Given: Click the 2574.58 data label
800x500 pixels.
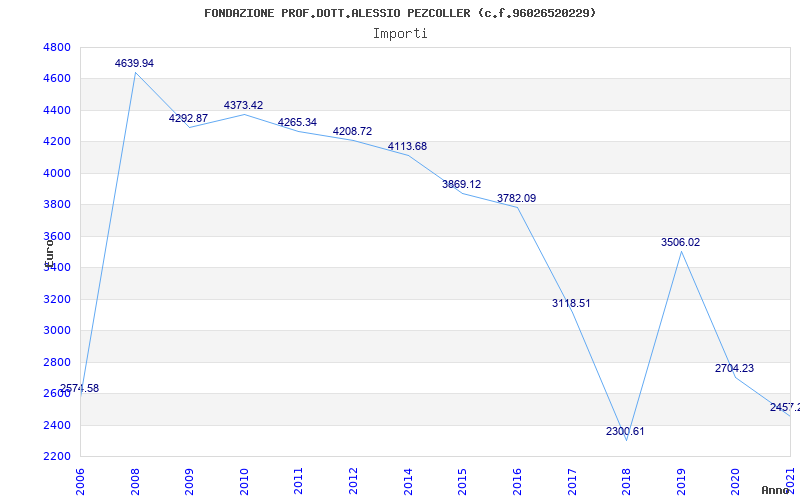Looking at the screenshot, I should (x=79, y=388).
